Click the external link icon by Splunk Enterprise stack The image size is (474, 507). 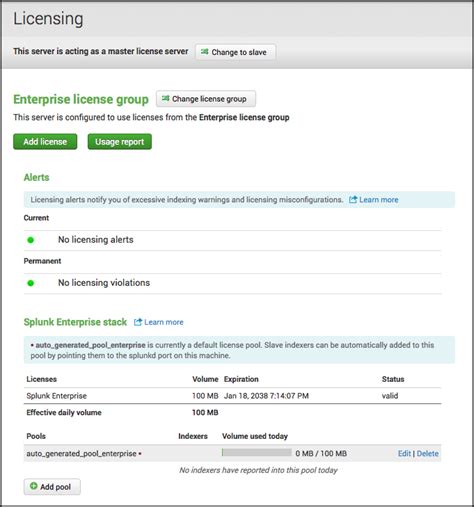(x=138, y=322)
